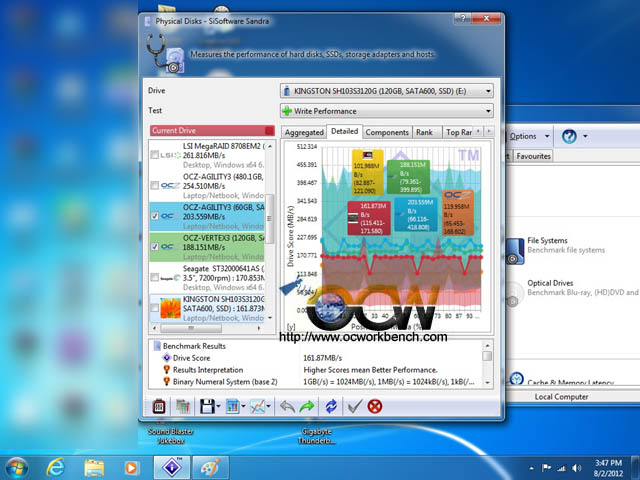Image resolution: width=640 pixels, height=480 pixels.
Task: Open Cache & Memory Latency item in background
Action: click(x=562, y=380)
